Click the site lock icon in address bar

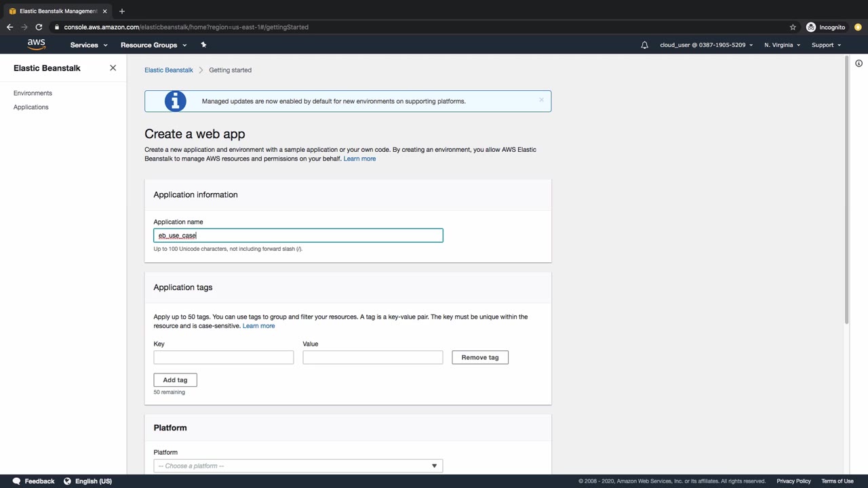[x=57, y=27]
